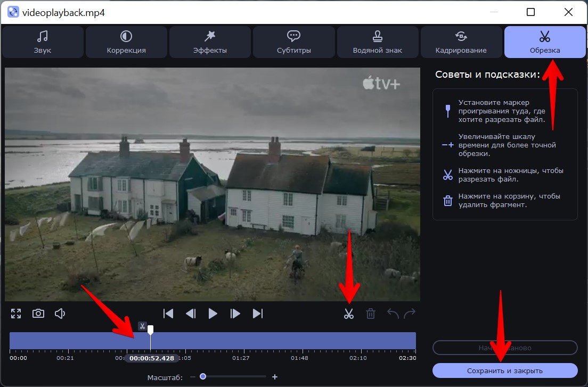Step forward one frame
The width and height of the screenshot is (588, 387).
tap(235, 314)
